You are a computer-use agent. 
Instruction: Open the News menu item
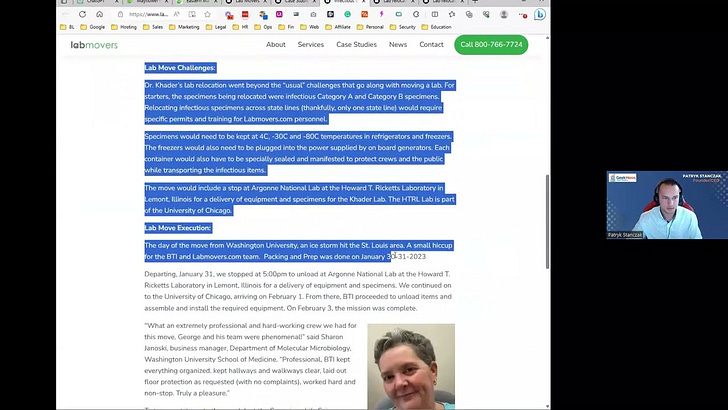click(398, 45)
